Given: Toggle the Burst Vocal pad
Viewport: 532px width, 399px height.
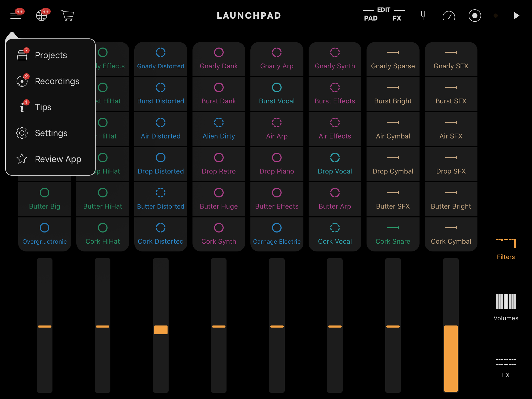Looking at the screenshot, I should click(x=277, y=94).
